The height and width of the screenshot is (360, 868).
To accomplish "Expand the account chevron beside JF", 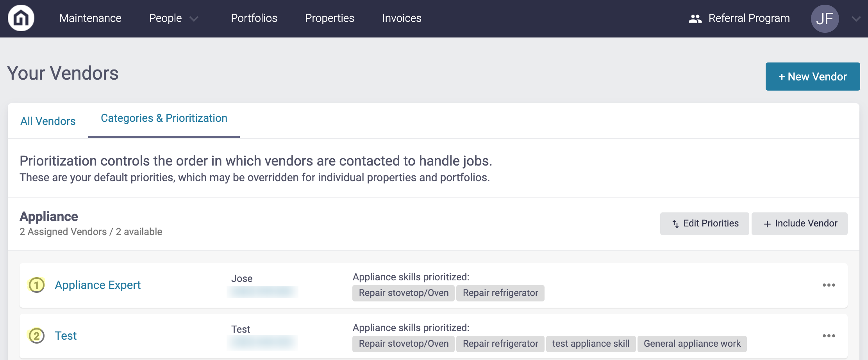I will [x=856, y=19].
